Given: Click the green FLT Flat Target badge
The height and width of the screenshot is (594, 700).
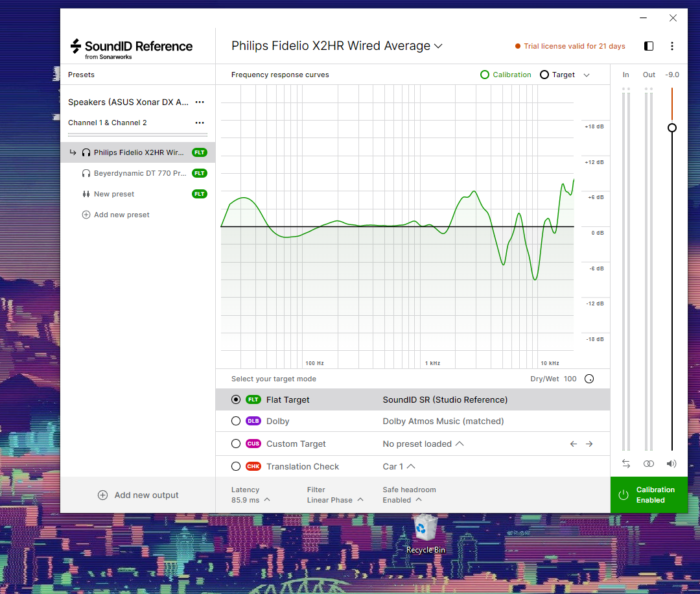Looking at the screenshot, I should (x=253, y=399).
